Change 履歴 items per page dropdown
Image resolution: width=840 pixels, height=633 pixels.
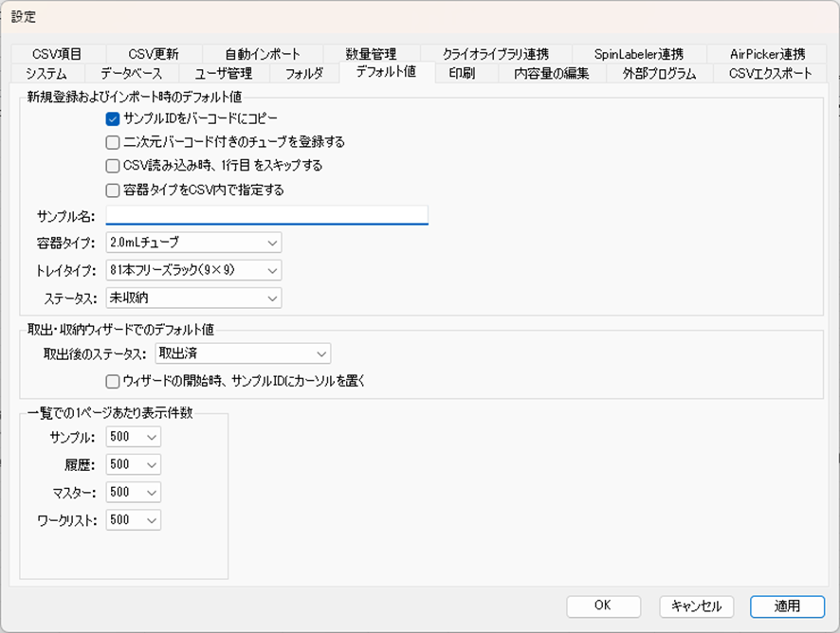click(x=133, y=465)
